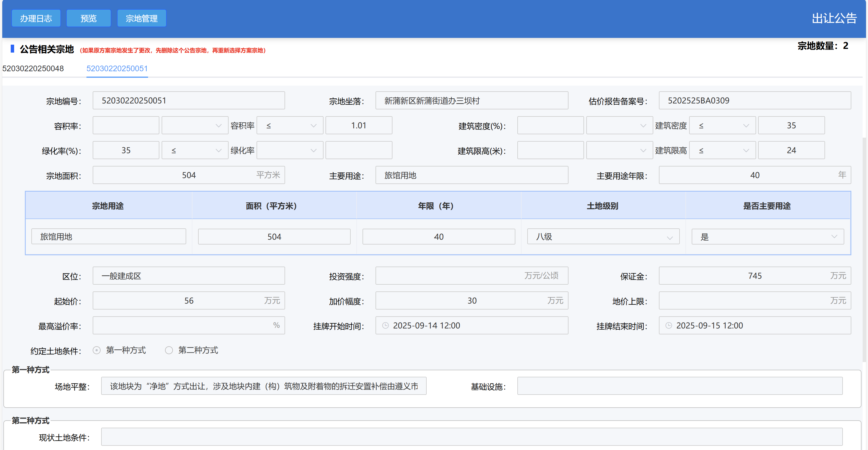Switch to parcel tab 52030220250048
The width and height of the screenshot is (868, 450).
click(33, 69)
